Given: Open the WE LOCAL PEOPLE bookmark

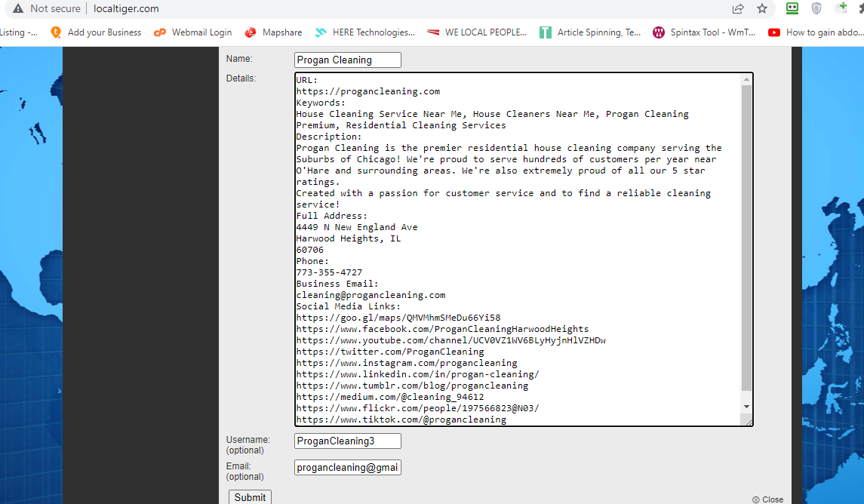Looking at the screenshot, I should pos(477,32).
